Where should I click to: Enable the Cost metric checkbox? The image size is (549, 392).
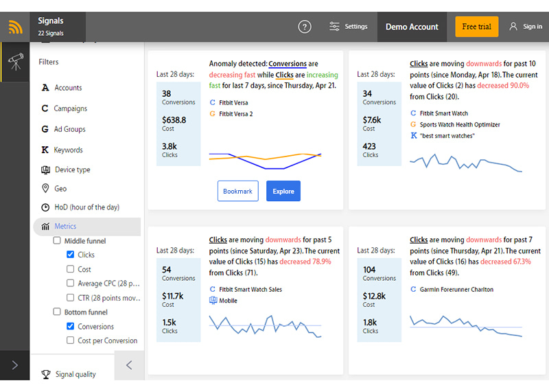71,268
